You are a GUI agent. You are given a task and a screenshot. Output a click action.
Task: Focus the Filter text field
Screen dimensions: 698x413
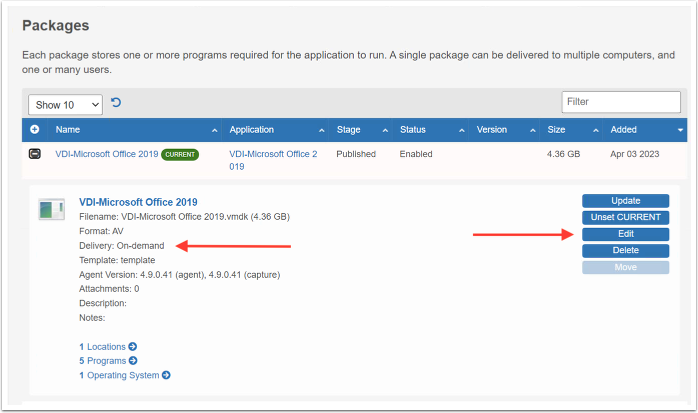[621, 102]
